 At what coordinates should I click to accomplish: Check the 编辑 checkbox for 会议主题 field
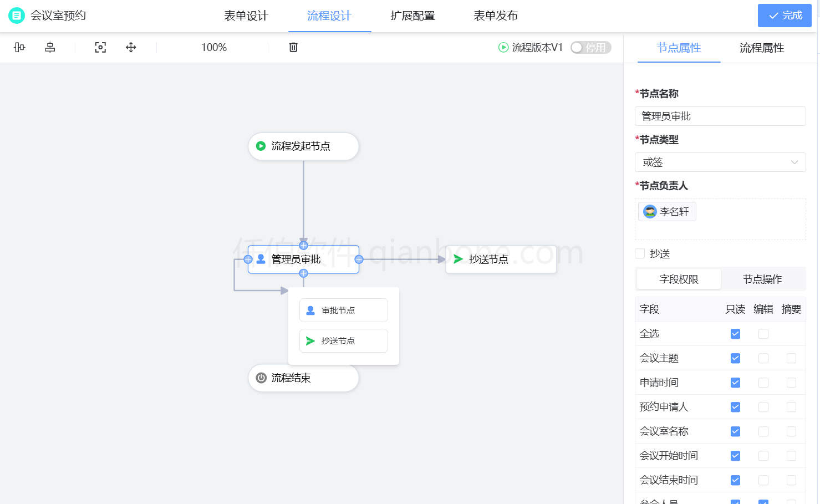click(763, 358)
